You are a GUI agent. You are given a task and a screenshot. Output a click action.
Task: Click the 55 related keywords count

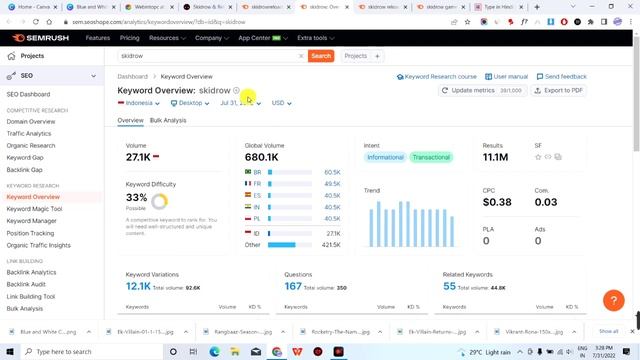point(449,287)
